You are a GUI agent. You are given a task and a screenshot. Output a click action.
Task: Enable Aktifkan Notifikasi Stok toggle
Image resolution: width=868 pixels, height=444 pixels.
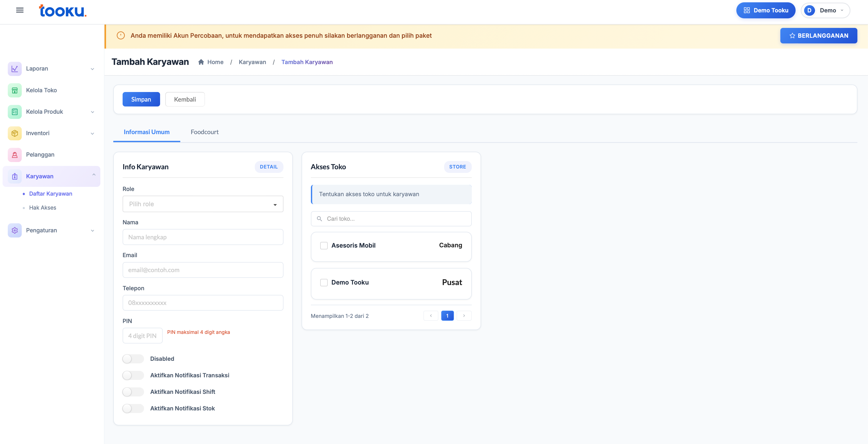(x=133, y=408)
